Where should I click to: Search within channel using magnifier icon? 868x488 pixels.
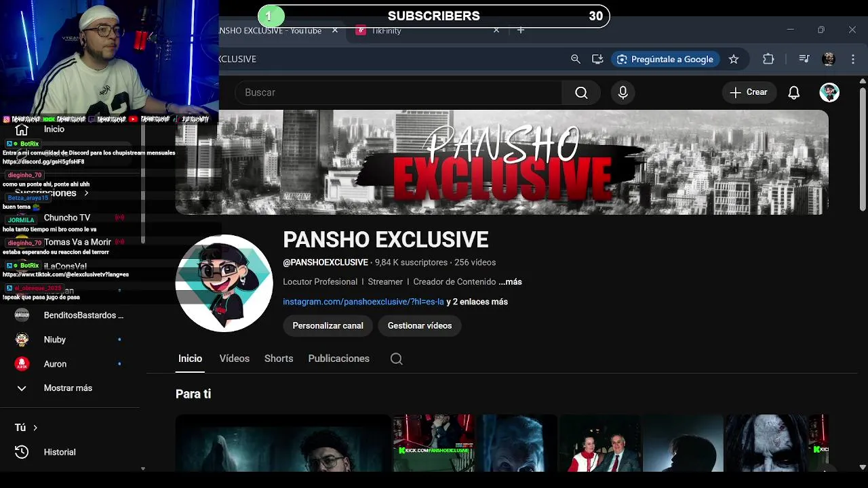click(x=397, y=359)
